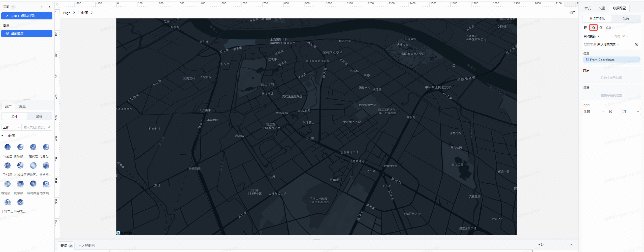Open the table view icon in data panel

[x=586, y=28]
